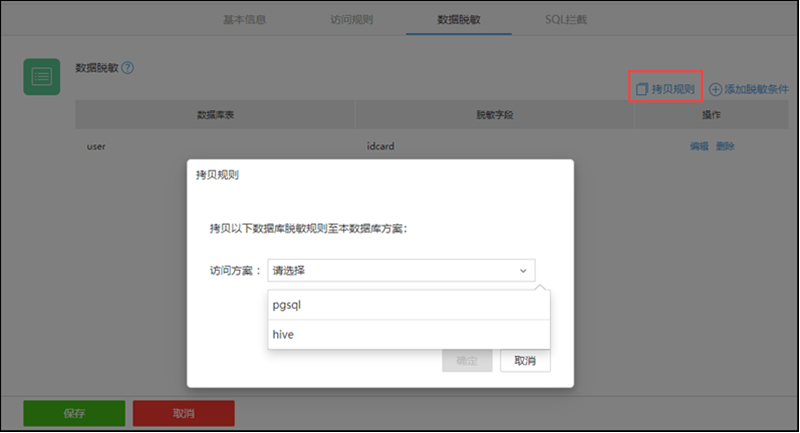This screenshot has width=800, height=433.
Task: Open the 请选择 access scheme combo box
Action: (400, 270)
